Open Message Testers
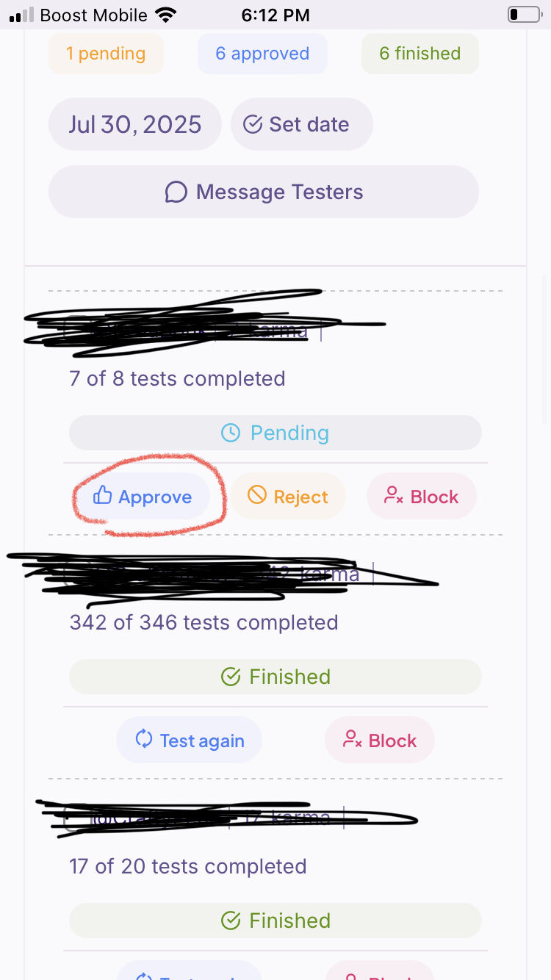This screenshot has height=980, width=551. point(264,192)
